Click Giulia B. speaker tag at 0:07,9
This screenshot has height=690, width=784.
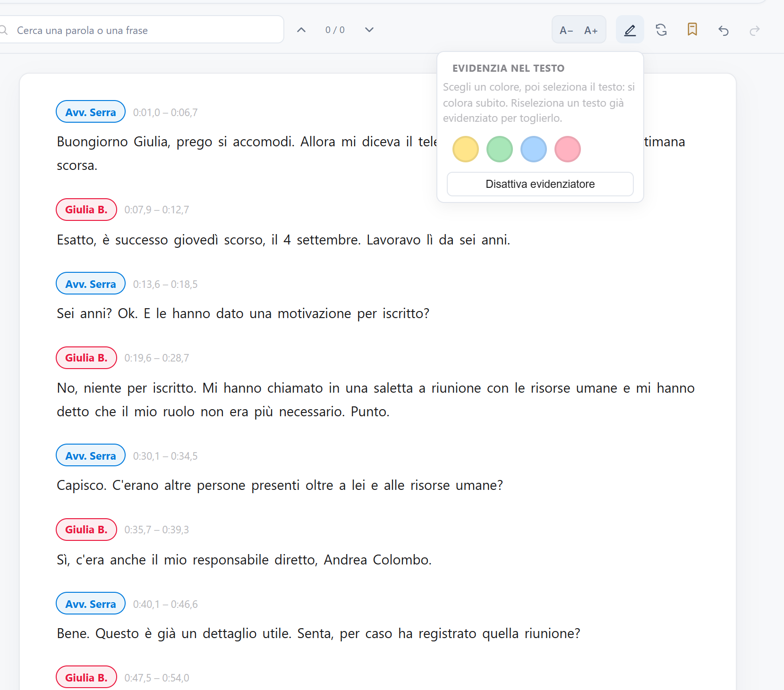86,210
